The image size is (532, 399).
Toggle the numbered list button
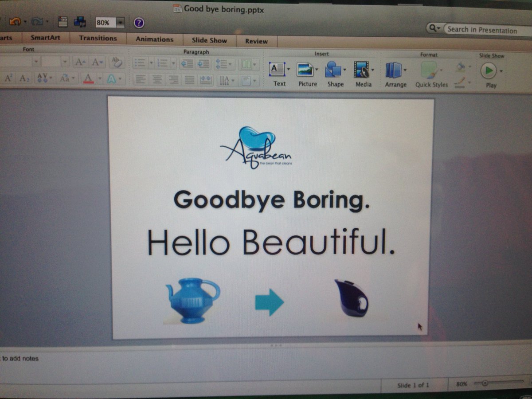(x=162, y=63)
